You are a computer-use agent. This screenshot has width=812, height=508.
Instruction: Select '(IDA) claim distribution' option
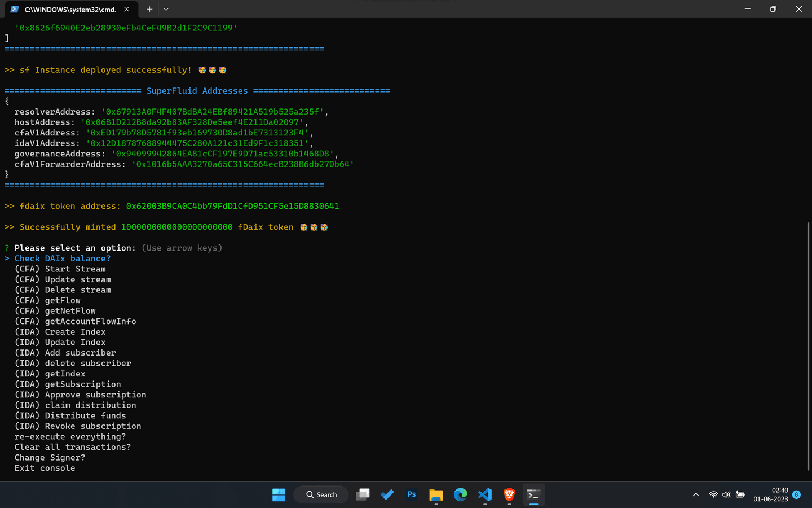pos(76,405)
